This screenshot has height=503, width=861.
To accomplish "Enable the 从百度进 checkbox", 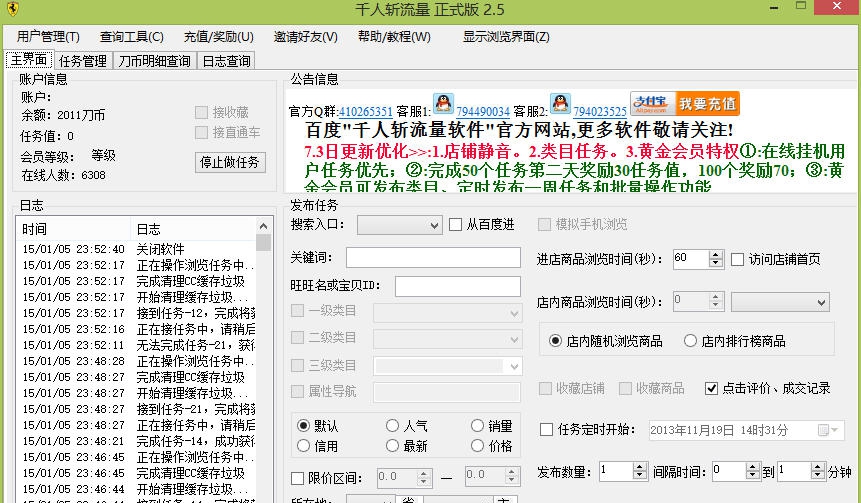I will click(x=455, y=224).
